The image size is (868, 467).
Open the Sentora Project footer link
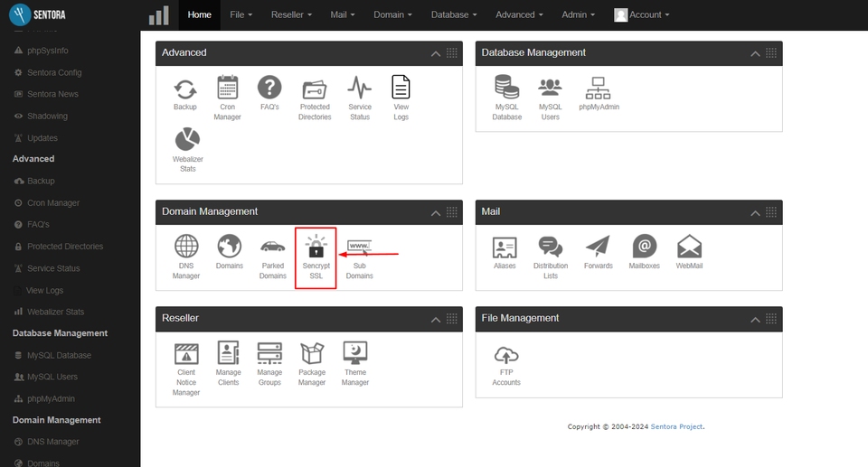676,426
